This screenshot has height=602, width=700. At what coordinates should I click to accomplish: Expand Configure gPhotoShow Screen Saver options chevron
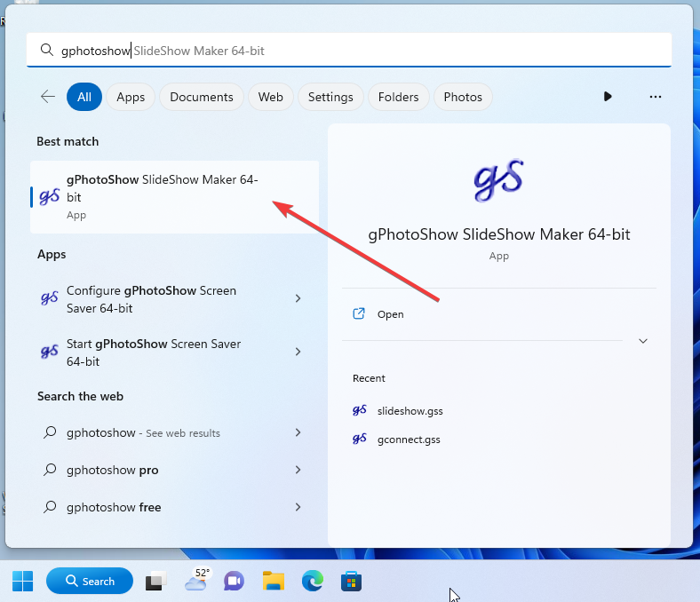[298, 298]
